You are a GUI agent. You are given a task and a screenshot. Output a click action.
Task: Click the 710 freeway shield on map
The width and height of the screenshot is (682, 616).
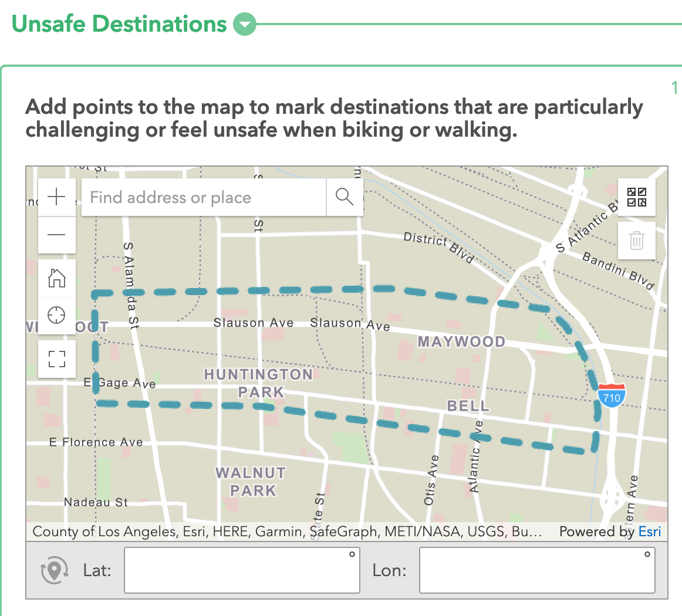coord(612,397)
